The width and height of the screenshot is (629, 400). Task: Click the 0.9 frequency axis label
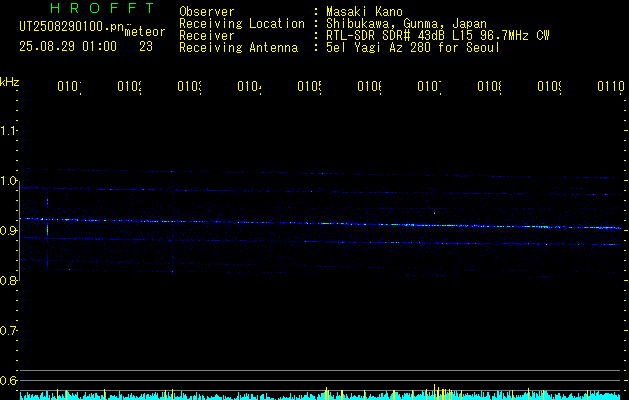8,231
